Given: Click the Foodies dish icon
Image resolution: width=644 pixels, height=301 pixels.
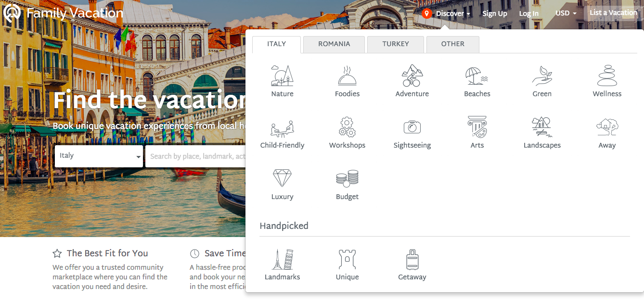Looking at the screenshot, I should coord(347,75).
